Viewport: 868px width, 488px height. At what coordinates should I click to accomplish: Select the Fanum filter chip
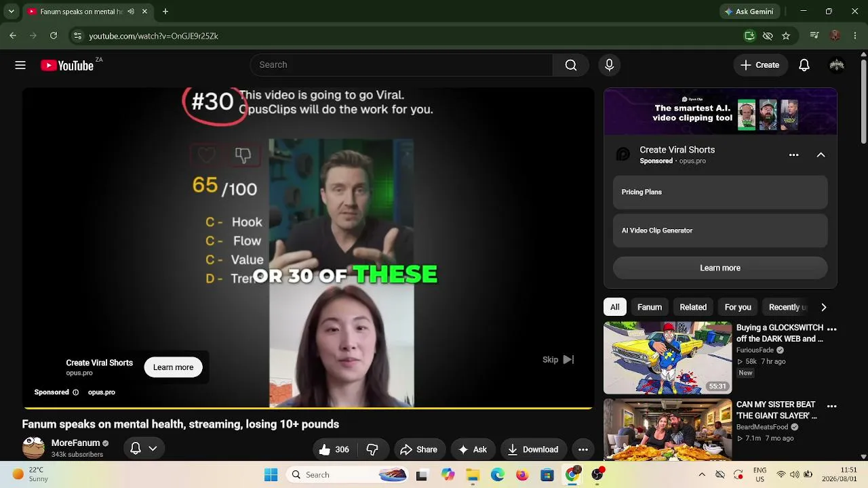pos(650,307)
